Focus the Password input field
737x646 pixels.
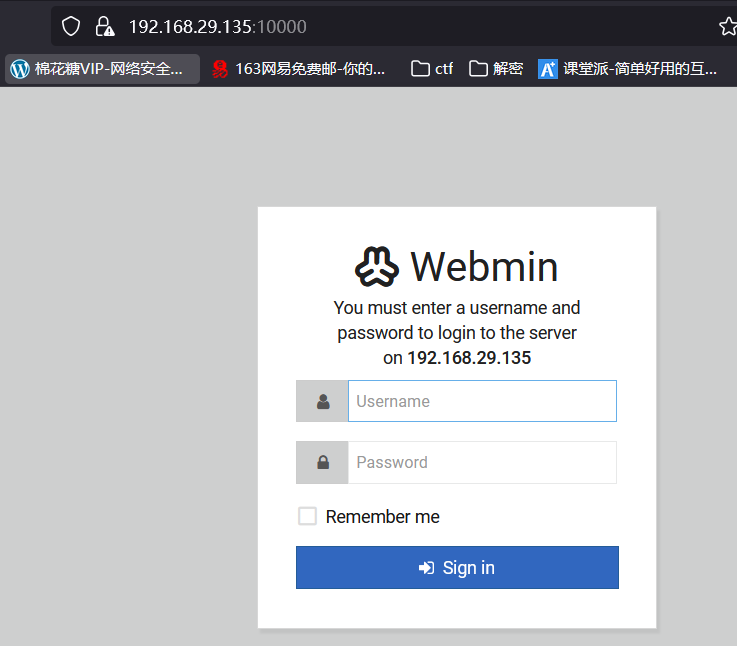[482, 462]
